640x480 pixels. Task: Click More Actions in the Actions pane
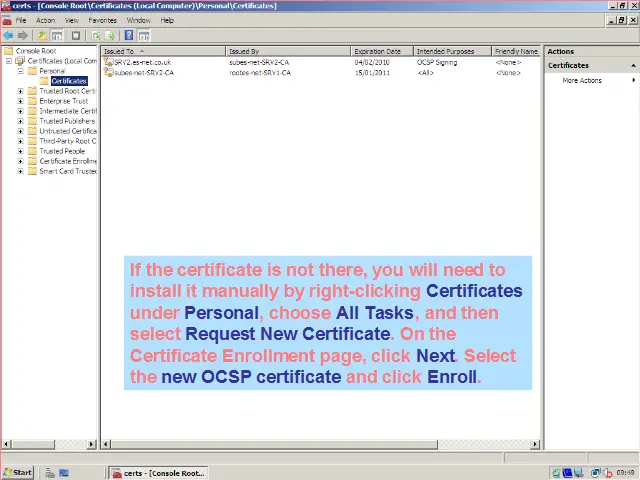(x=582, y=80)
